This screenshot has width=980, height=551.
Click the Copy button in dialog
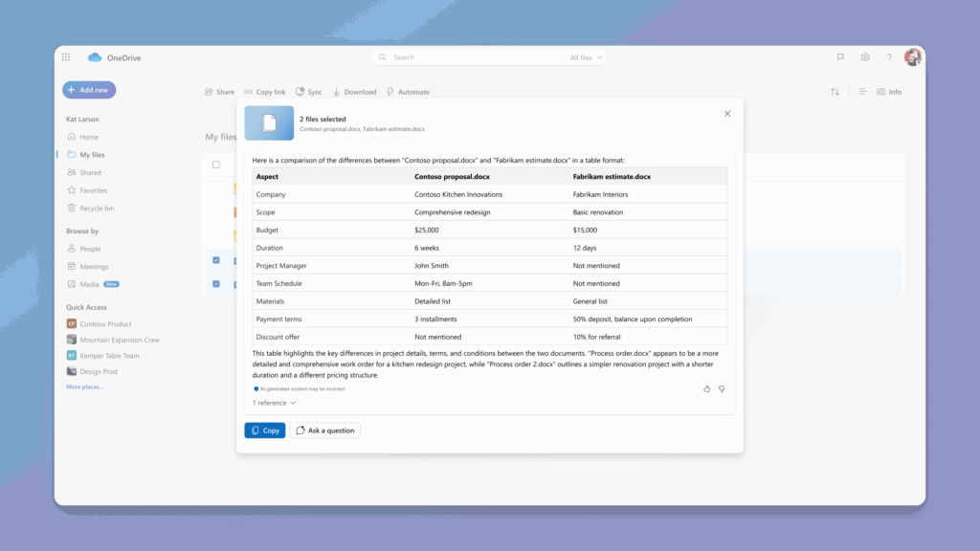(265, 430)
